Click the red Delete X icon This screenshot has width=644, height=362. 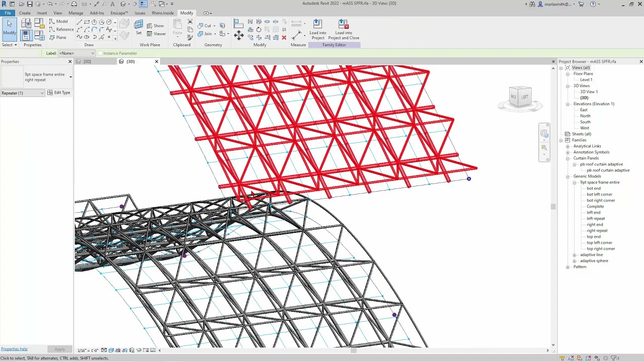click(x=284, y=38)
